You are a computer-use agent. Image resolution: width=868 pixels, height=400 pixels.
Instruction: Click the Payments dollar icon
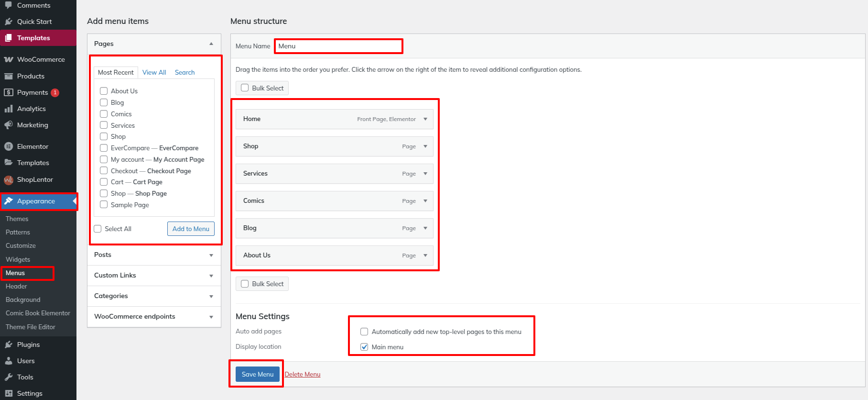[9, 92]
